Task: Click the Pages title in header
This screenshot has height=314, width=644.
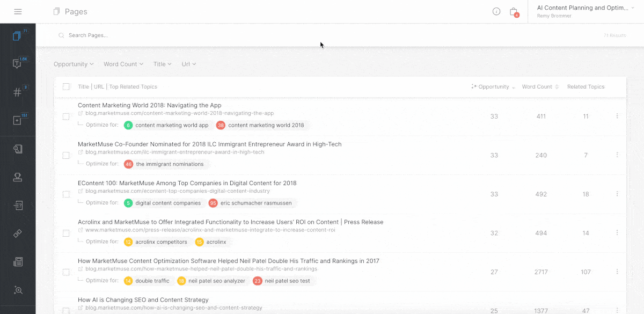Action: tap(76, 11)
